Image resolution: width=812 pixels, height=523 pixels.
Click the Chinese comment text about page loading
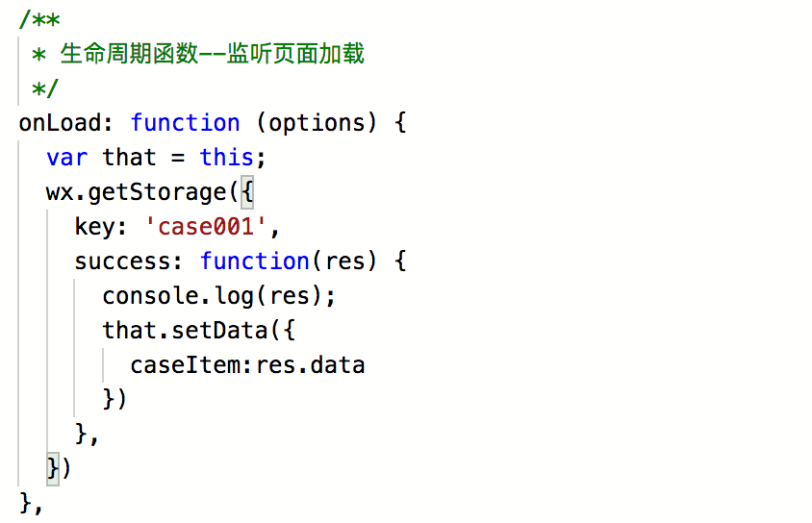(x=212, y=54)
